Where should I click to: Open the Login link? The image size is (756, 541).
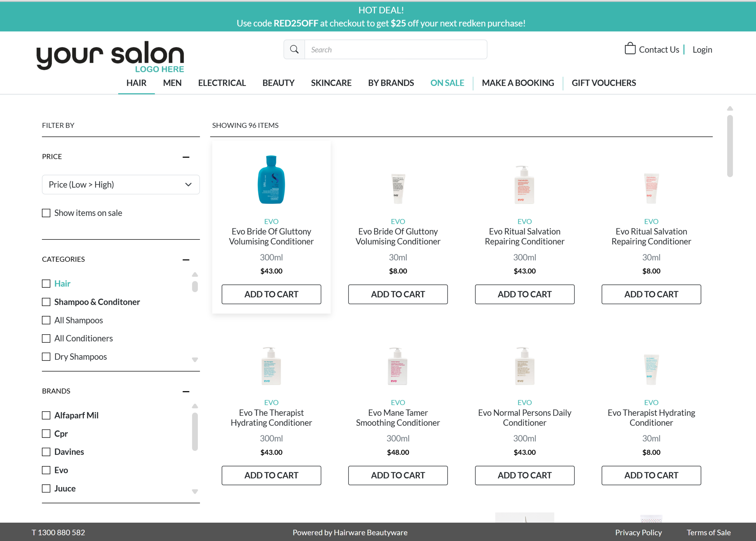[702, 50]
